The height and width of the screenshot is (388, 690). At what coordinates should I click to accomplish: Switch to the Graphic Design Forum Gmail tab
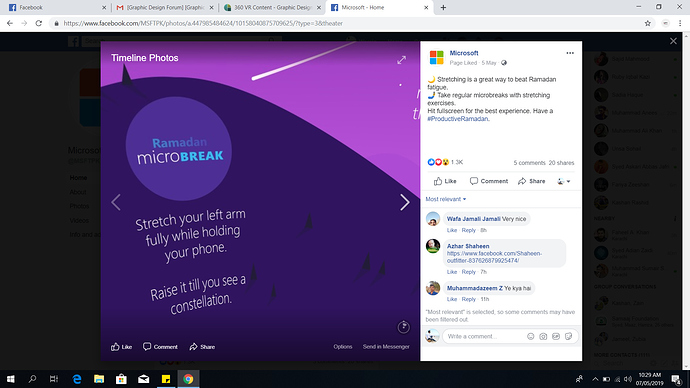pyautogui.click(x=164, y=7)
